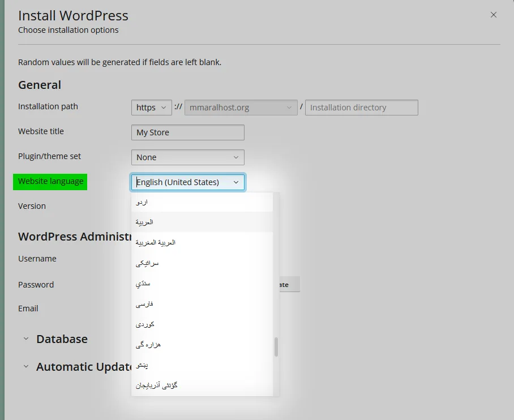Open the Plugin/theme set dropdown

(188, 157)
